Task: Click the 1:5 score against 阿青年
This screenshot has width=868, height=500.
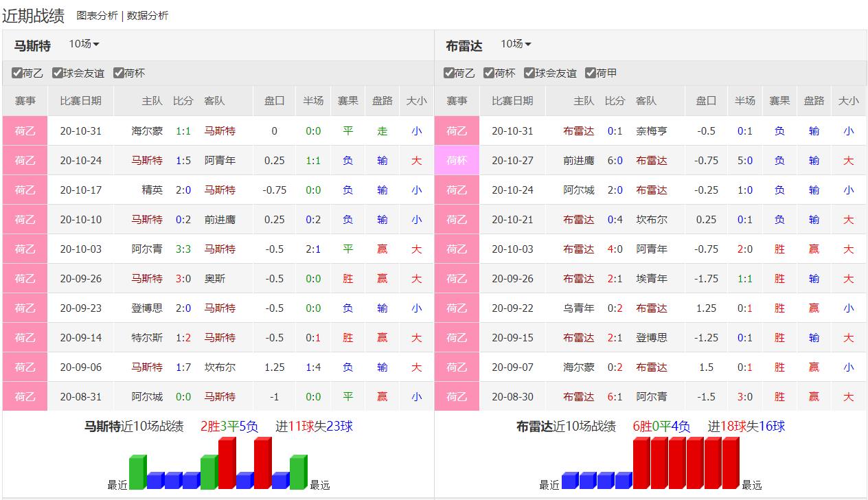Action: pyautogui.click(x=183, y=161)
